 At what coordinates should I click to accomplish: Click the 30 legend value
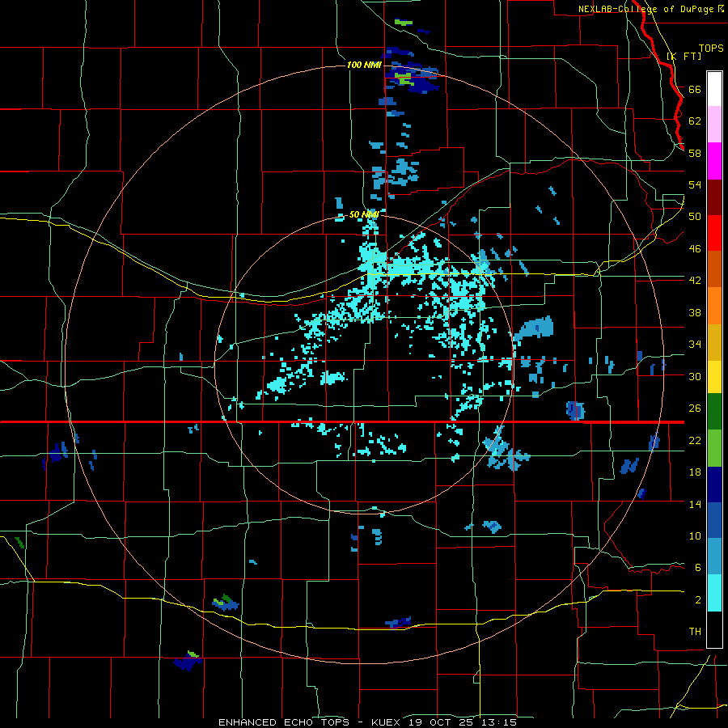(695, 376)
